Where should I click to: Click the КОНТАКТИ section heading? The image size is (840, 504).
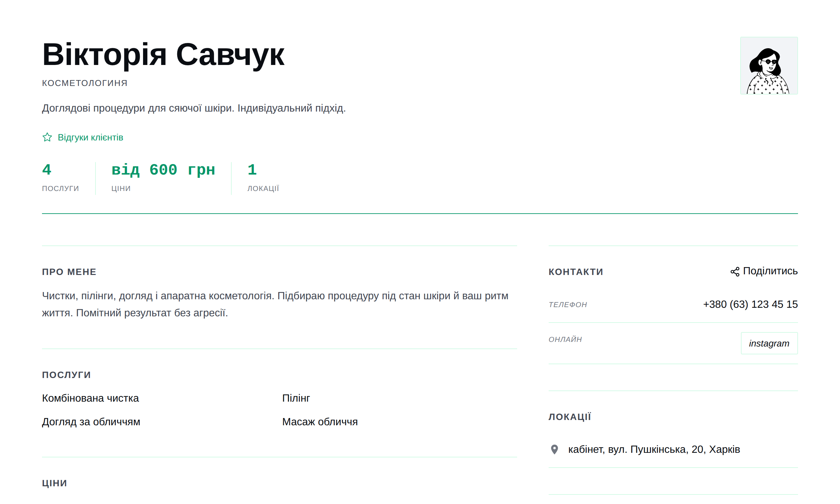(576, 272)
